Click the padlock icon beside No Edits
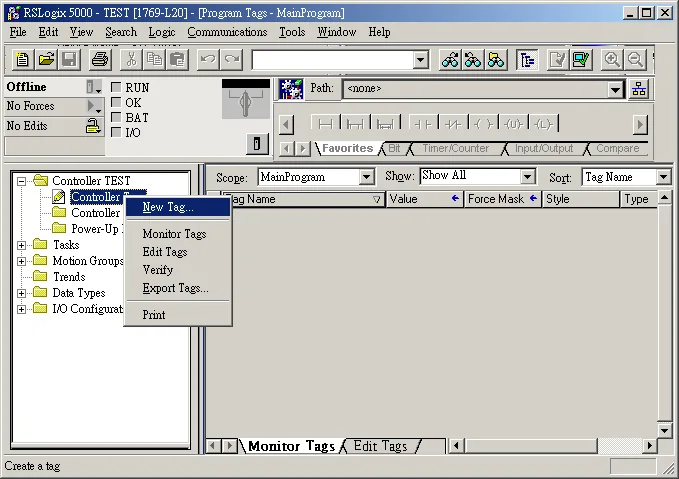The height and width of the screenshot is (479, 679). 93,126
